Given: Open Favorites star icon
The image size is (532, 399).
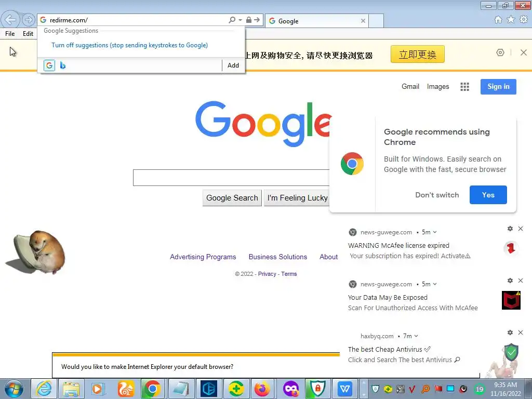Looking at the screenshot, I should point(511,20).
